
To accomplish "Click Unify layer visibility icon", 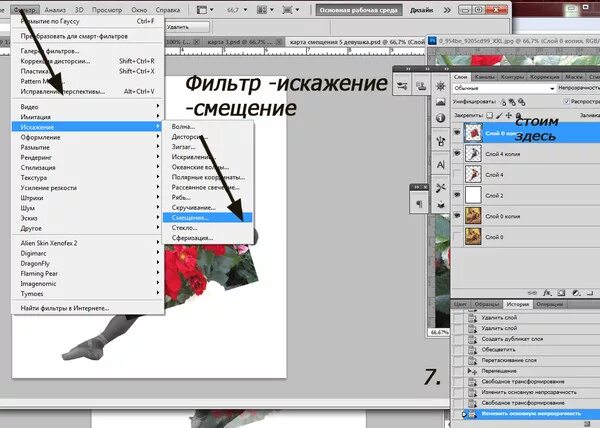I will coord(512,102).
